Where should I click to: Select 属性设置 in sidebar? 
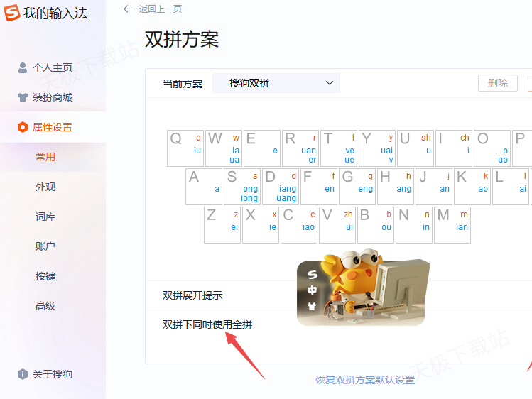[x=53, y=127]
